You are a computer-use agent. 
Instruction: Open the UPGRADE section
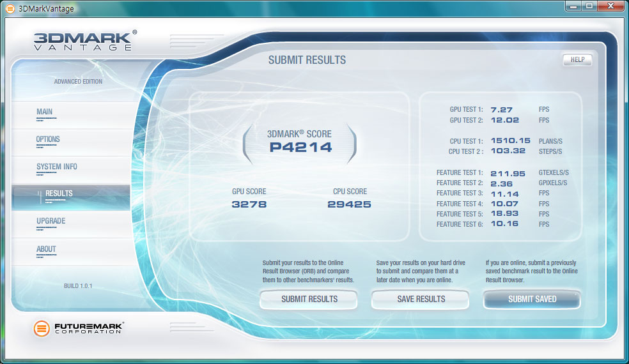[x=50, y=222]
